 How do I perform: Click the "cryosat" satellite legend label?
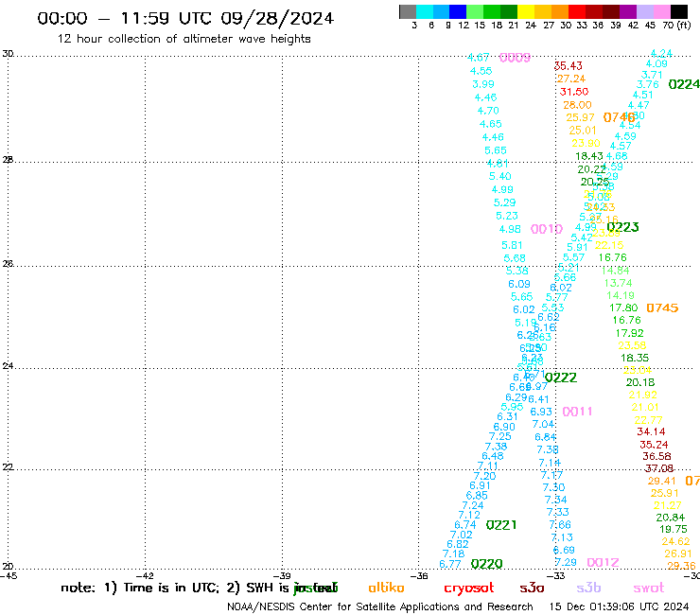coord(469,589)
